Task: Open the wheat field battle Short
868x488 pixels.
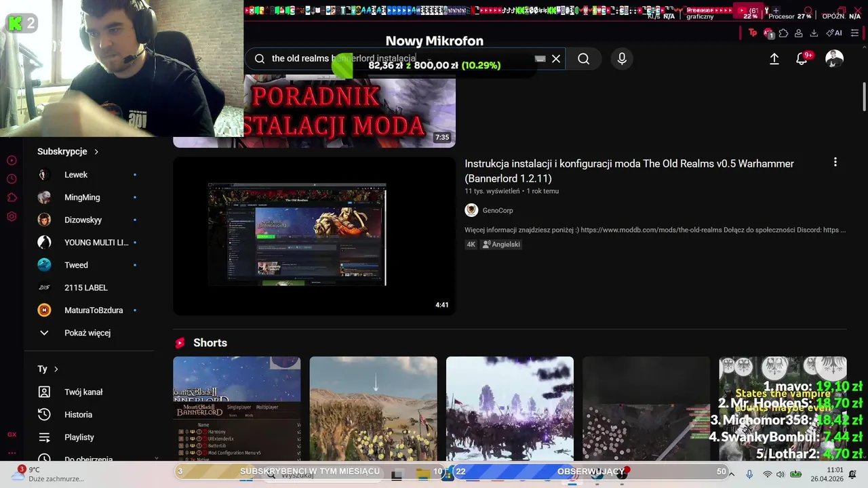Action: pyautogui.click(x=374, y=409)
